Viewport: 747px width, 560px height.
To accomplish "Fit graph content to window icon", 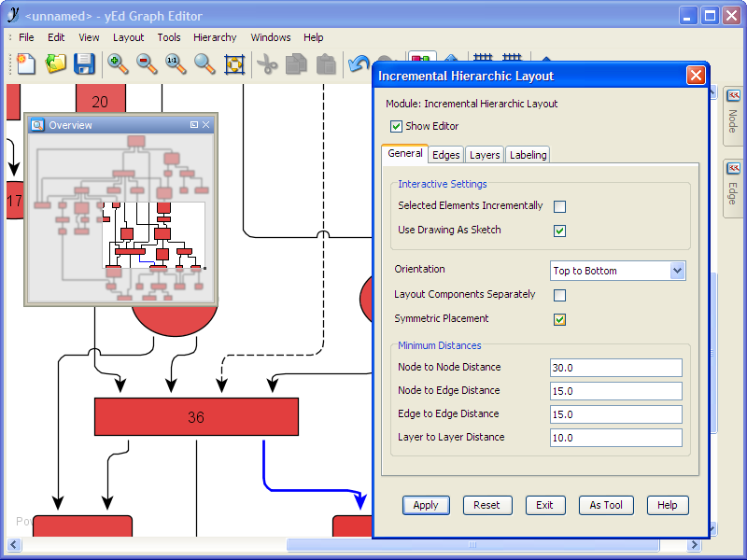I will click(x=234, y=63).
